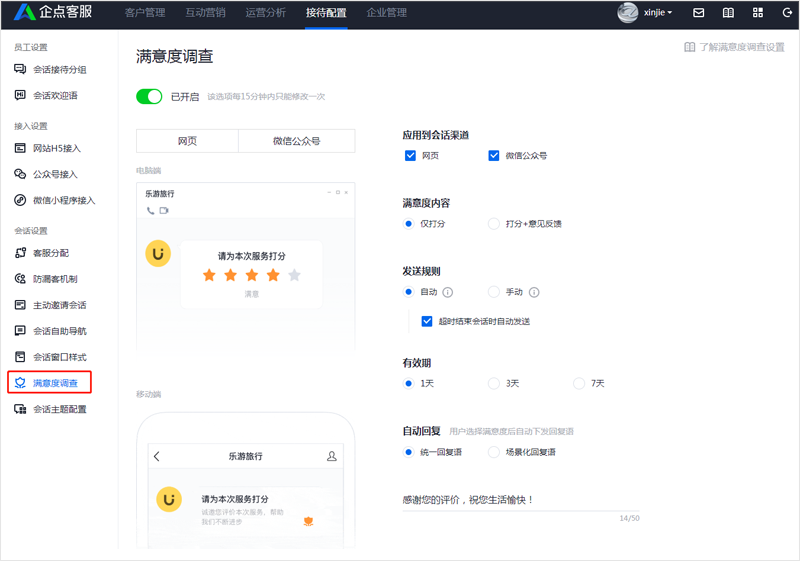Click the fifth gray star rating

click(x=294, y=275)
